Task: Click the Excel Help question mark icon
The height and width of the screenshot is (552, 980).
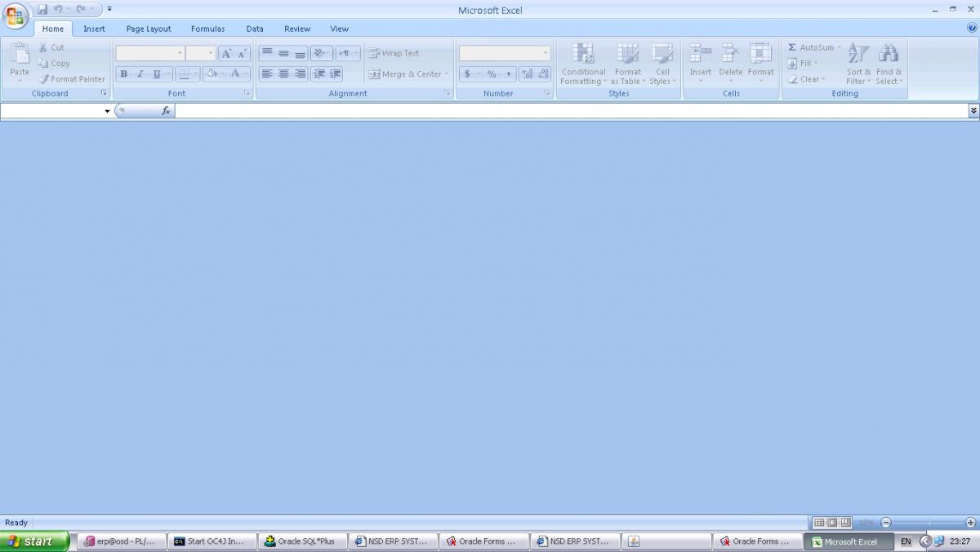Action: pos(972,28)
